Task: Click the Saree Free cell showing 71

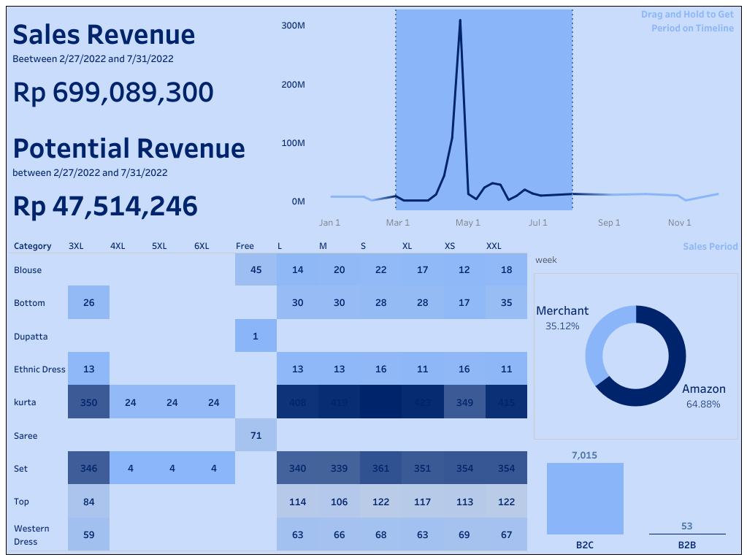Action: point(256,435)
